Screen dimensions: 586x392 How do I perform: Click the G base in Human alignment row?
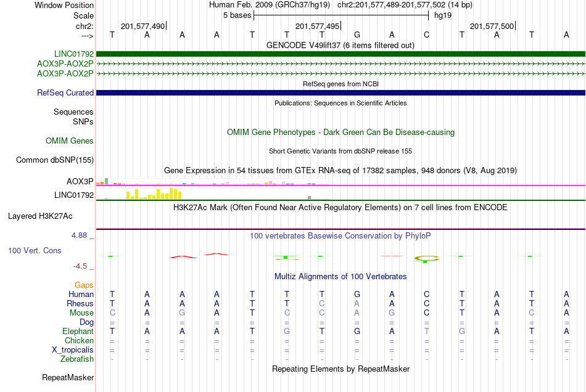357,294
